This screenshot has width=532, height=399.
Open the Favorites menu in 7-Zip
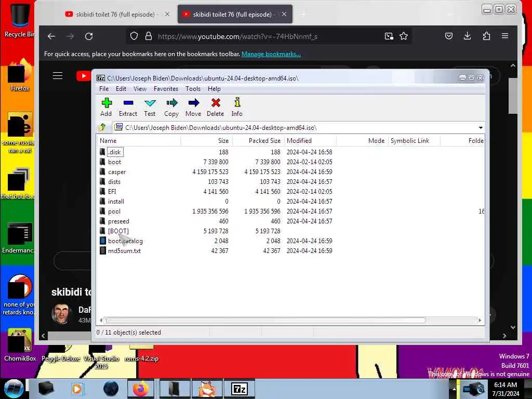click(166, 89)
